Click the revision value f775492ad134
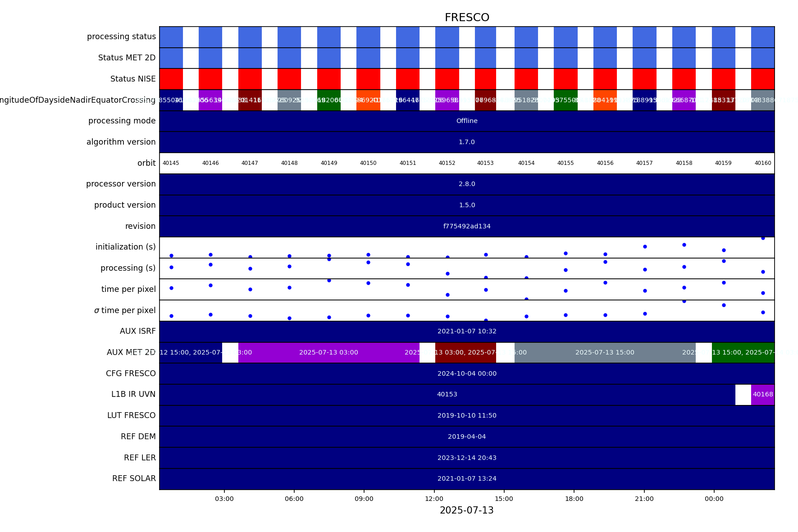 [467, 226]
